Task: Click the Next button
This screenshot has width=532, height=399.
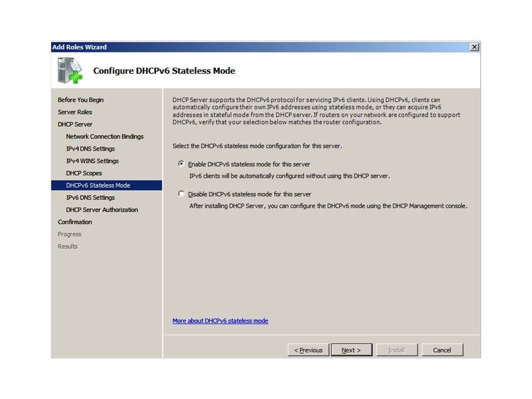Action: tap(351, 350)
